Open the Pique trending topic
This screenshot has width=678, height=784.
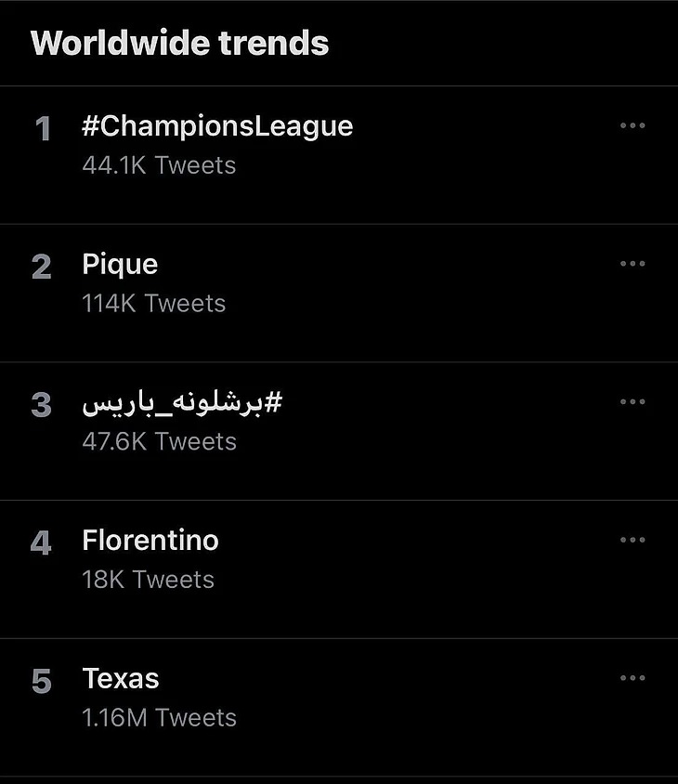tap(120, 265)
